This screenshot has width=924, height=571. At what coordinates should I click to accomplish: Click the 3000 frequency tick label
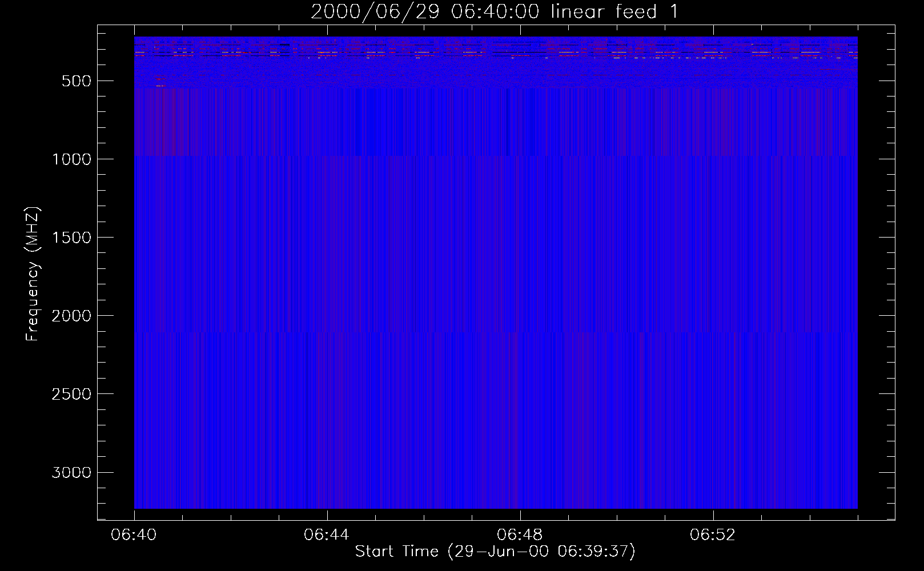click(71, 472)
